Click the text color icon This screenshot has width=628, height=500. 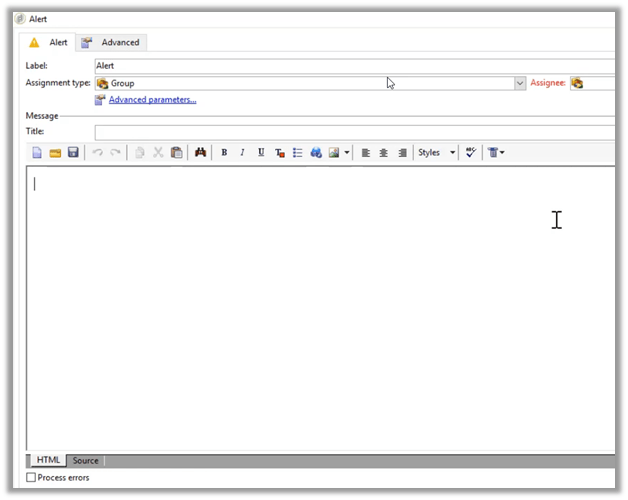(280, 153)
